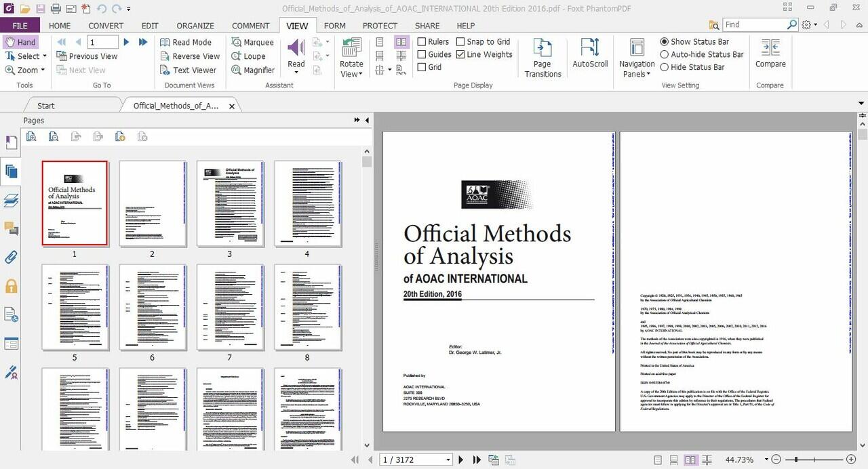Select page 6 thumbnail
The image size is (868, 469).
click(152, 307)
